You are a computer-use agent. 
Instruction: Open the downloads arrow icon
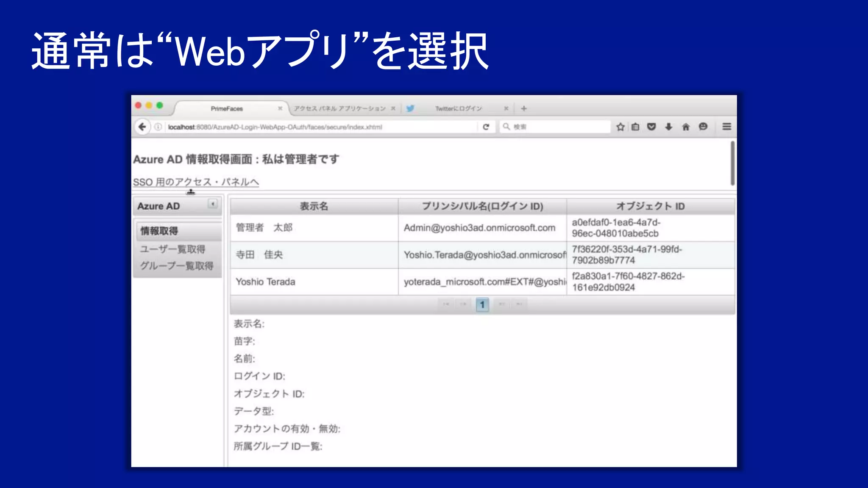[x=669, y=127]
